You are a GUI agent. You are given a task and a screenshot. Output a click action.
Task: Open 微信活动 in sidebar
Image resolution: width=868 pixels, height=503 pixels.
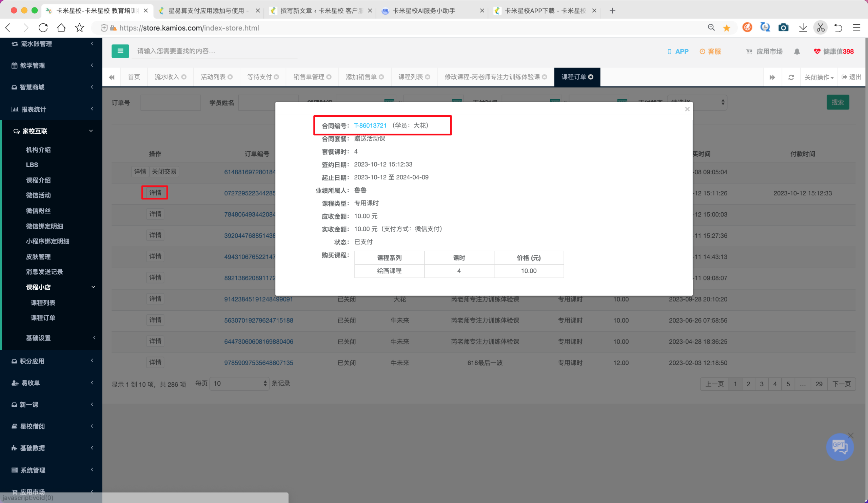(x=38, y=195)
